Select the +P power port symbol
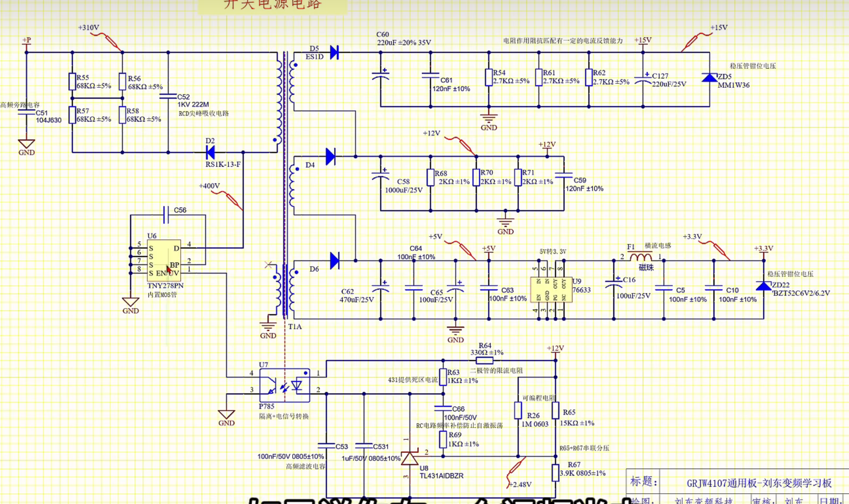Screen dimensions: 849x504 (27, 45)
